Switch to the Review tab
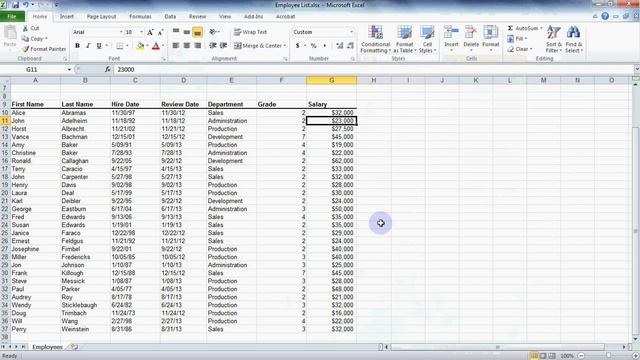Viewport: 640px width, 360px height. point(198,16)
